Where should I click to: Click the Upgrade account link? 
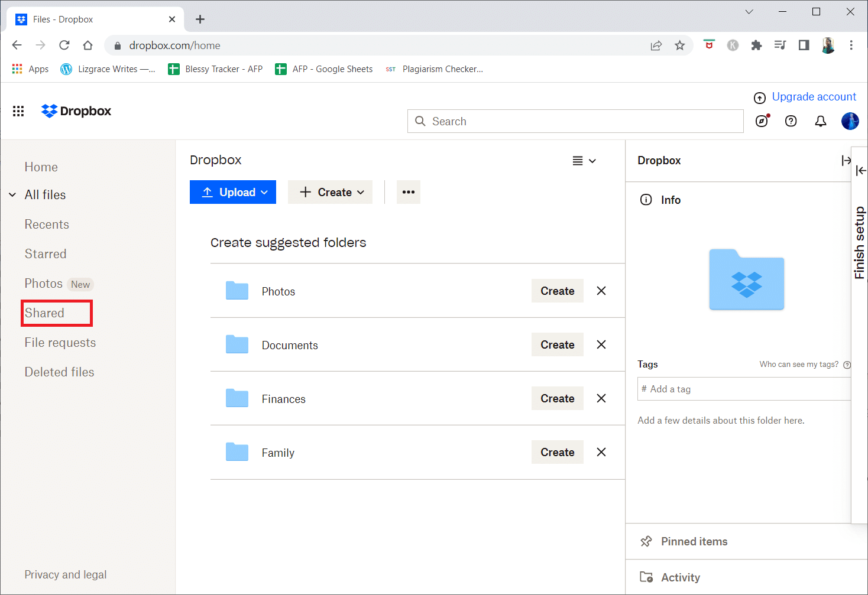coord(814,97)
